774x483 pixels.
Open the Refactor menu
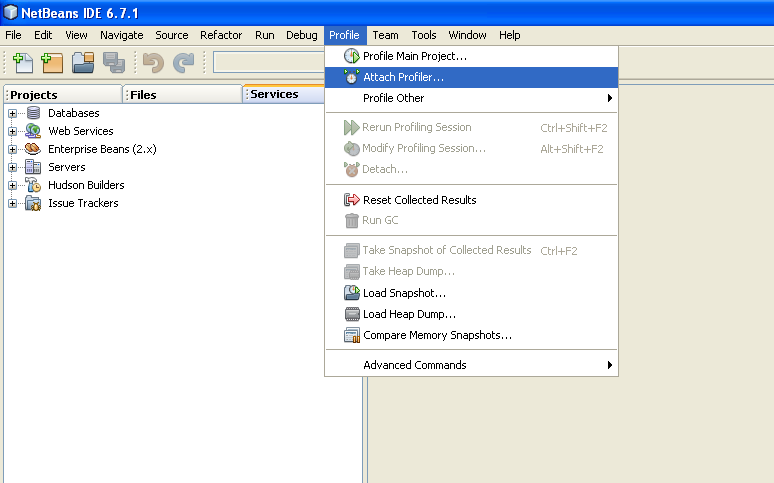(x=221, y=35)
